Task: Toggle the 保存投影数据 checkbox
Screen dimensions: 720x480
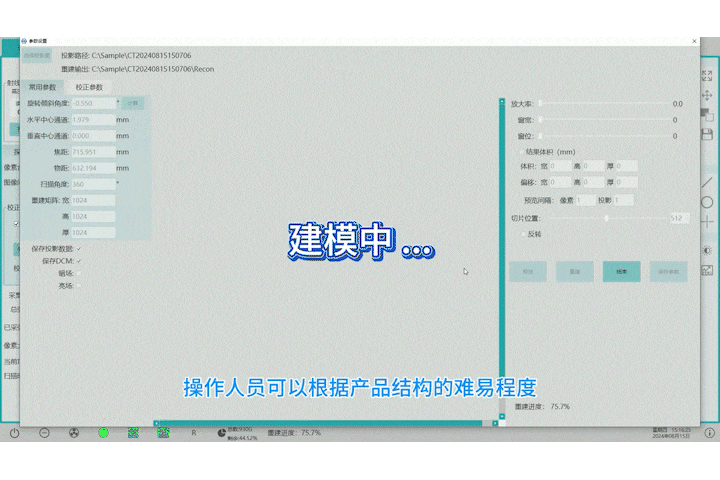Action: click(79, 248)
